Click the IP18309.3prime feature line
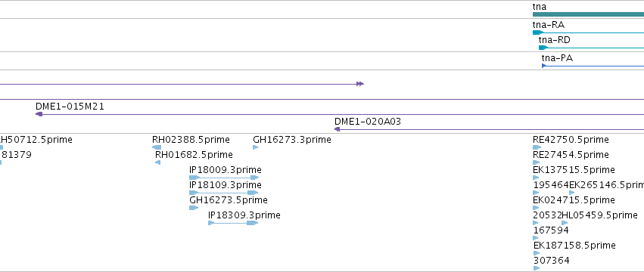644x272 pixels. click(233, 223)
